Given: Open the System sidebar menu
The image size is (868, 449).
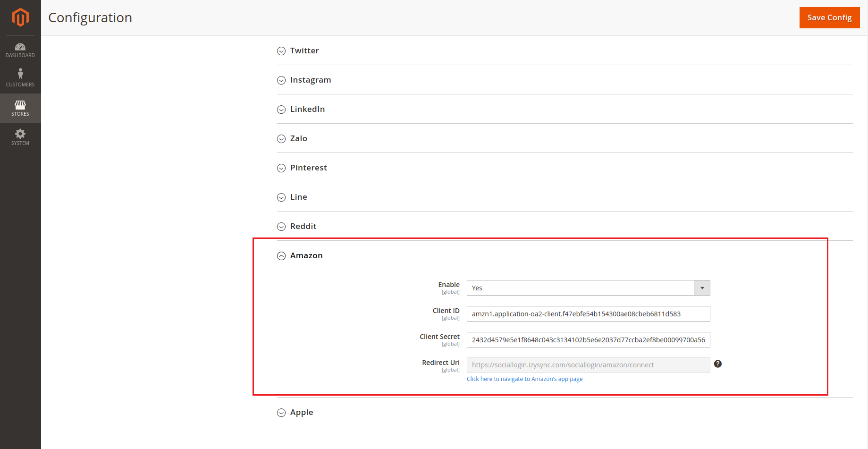Looking at the screenshot, I should pos(20,137).
